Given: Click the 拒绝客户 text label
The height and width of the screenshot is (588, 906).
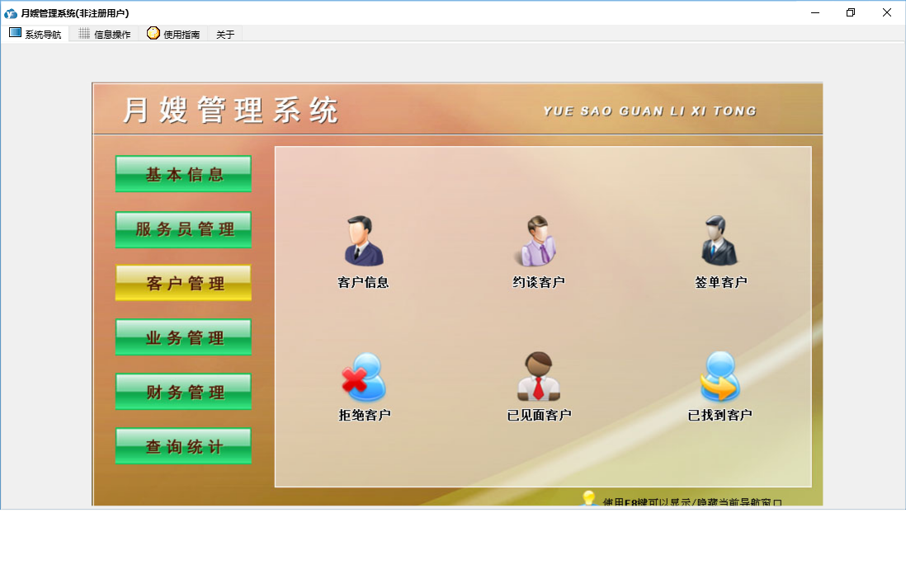Looking at the screenshot, I should [x=365, y=416].
